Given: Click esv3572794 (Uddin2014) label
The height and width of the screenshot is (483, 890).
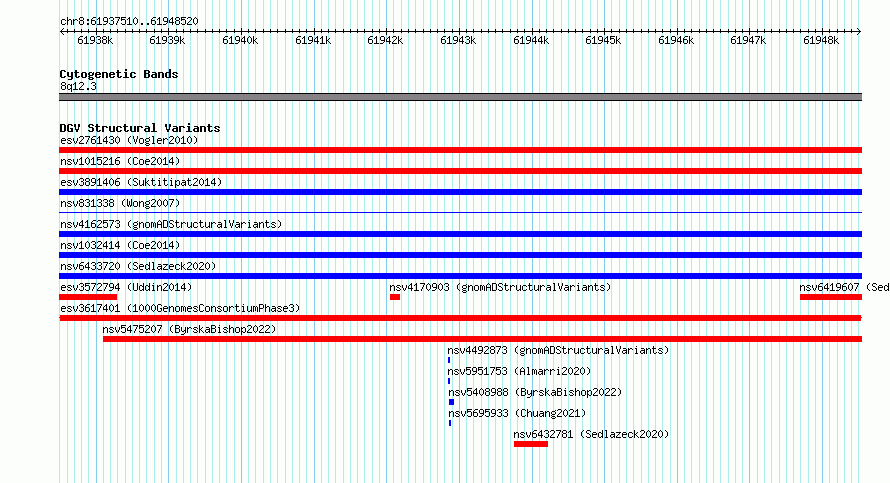Looking at the screenshot, I should (x=127, y=287).
